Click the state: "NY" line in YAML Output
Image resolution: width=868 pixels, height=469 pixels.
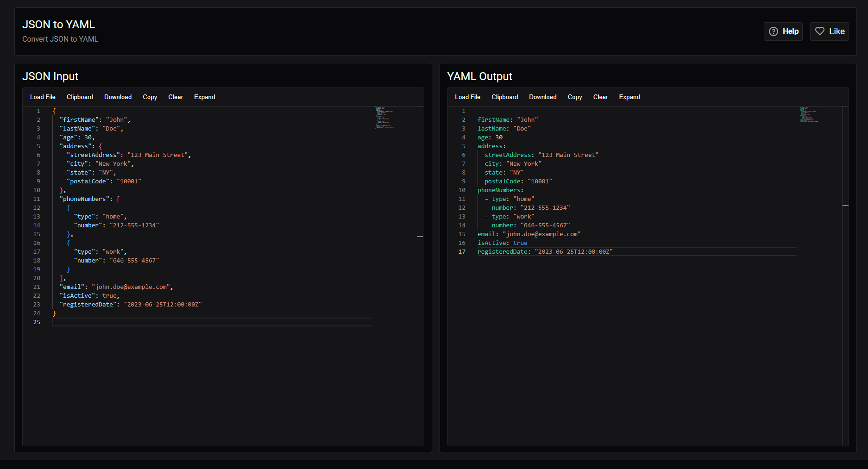coord(504,173)
